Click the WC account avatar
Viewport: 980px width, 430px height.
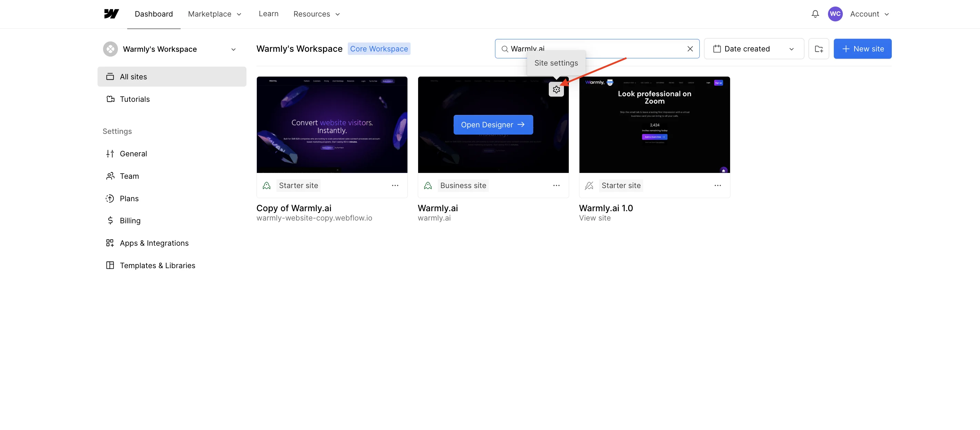pyautogui.click(x=835, y=14)
